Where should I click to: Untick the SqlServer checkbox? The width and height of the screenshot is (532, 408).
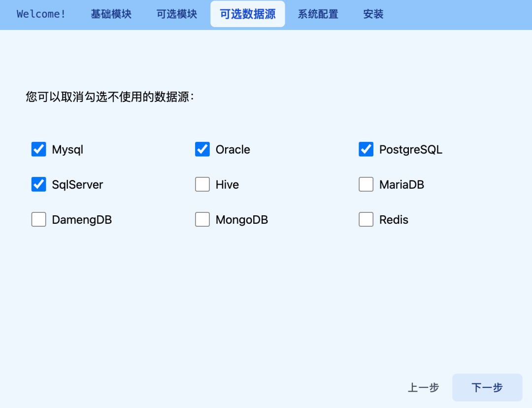(x=39, y=184)
